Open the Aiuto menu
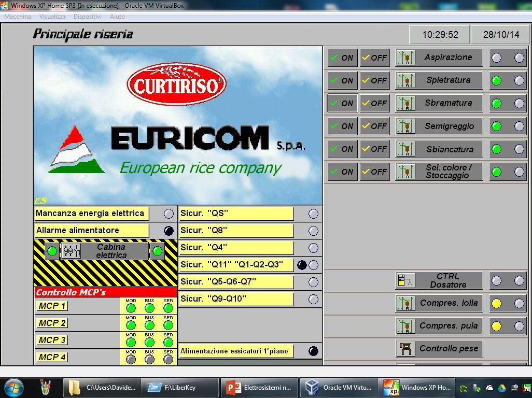Image resolution: width=532 pixels, height=398 pixels. point(117,16)
